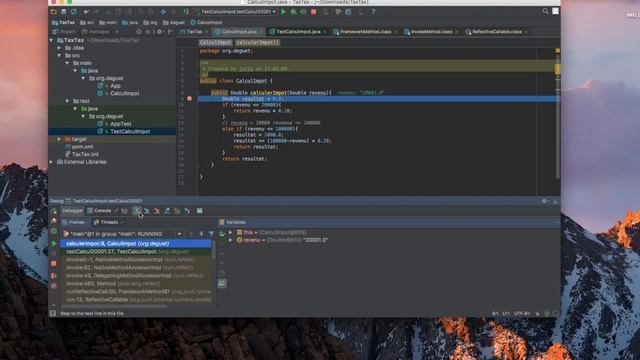Click the Rerun debug icon in Debug panel
The width and height of the screenshot is (640, 360).
pos(53,211)
